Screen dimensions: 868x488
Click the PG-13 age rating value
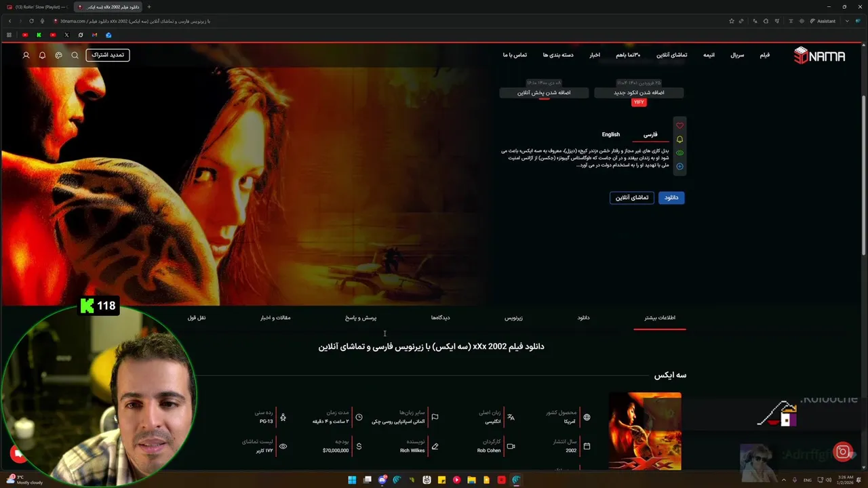click(x=266, y=421)
